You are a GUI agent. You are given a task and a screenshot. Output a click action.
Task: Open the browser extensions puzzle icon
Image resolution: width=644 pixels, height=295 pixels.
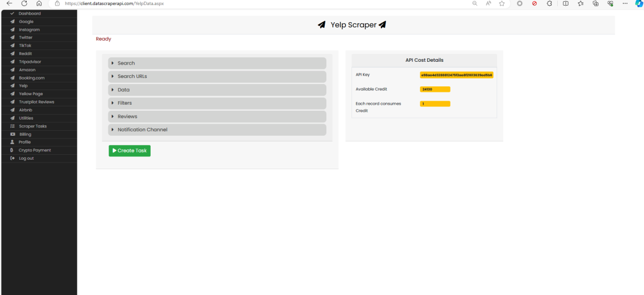pyautogui.click(x=549, y=3)
